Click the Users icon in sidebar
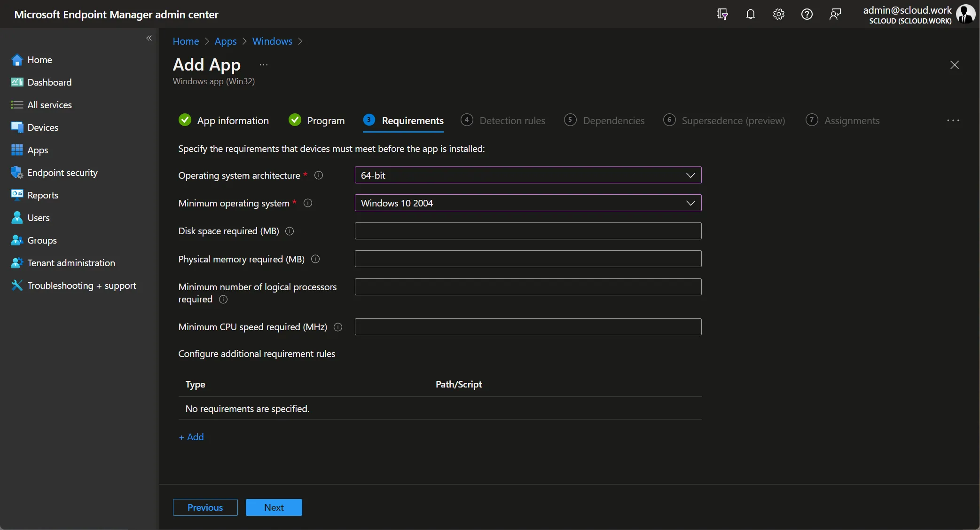The image size is (980, 530). tap(17, 218)
